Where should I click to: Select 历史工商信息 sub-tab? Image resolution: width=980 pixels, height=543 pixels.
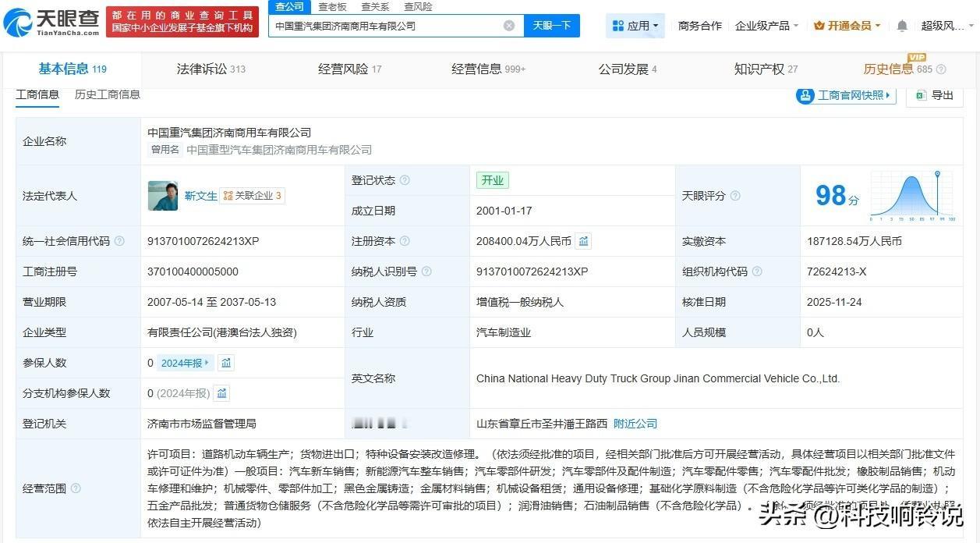click(x=108, y=94)
